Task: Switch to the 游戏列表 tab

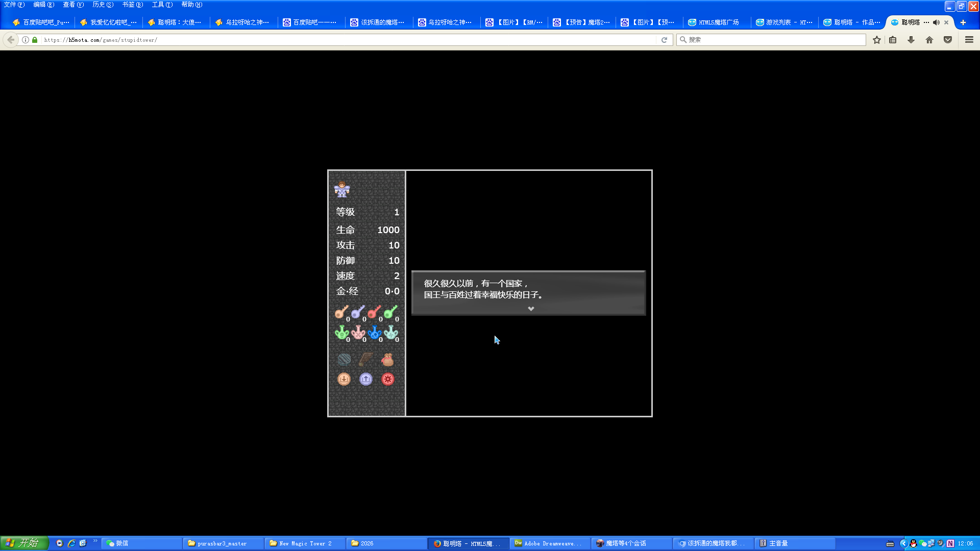Action: point(784,22)
